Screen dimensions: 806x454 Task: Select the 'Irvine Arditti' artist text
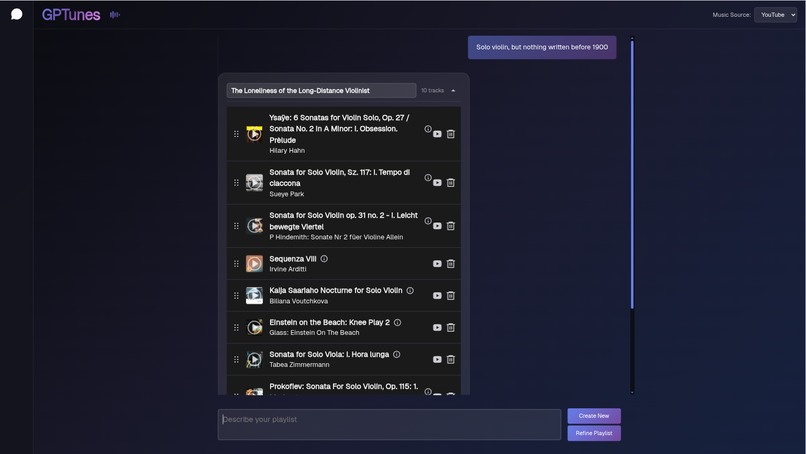click(288, 269)
